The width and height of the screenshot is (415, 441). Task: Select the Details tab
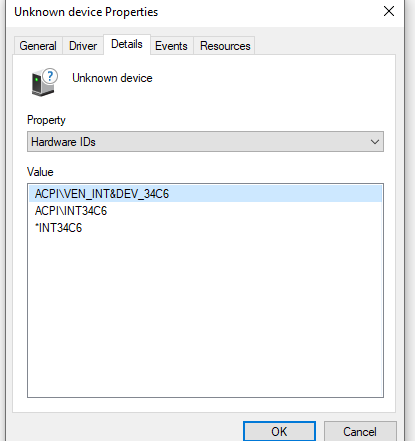coord(127,44)
